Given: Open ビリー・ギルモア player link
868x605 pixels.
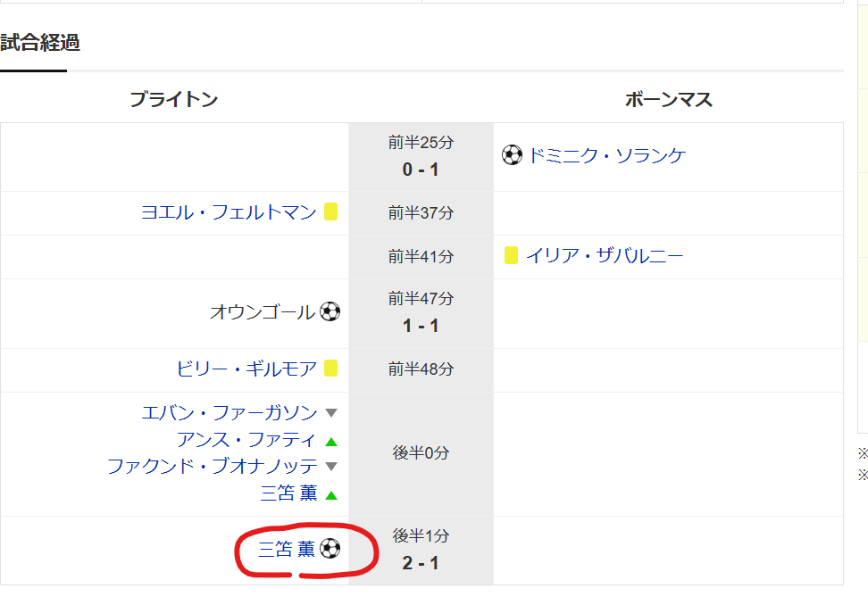Looking at the screenshot, I should pos(246,369).
